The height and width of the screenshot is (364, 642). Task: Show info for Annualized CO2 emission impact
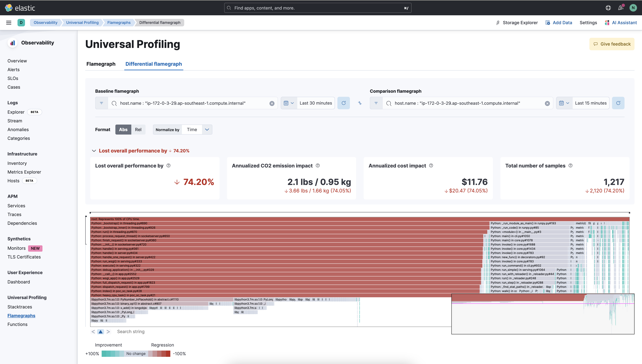[318, 165]
